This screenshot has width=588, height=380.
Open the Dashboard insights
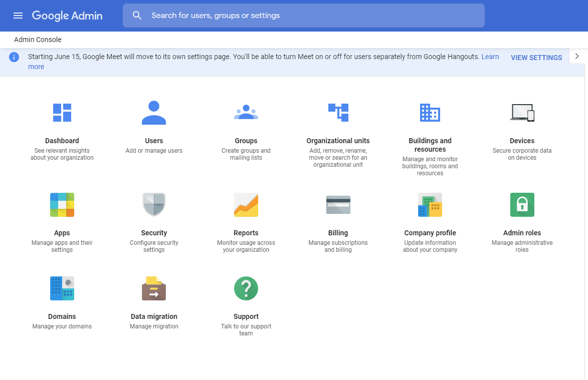(62, 112)
